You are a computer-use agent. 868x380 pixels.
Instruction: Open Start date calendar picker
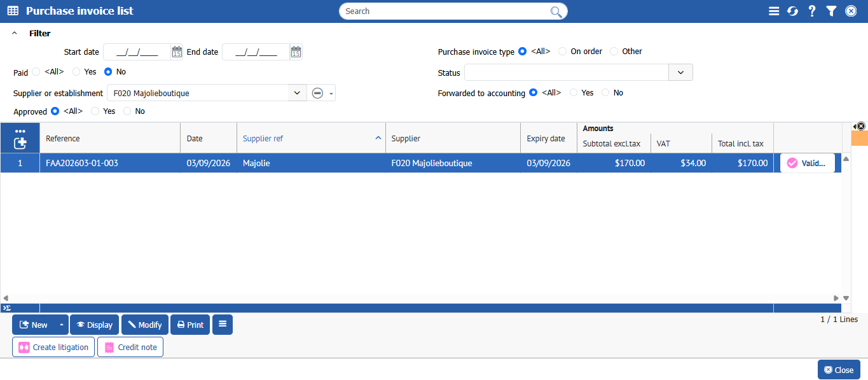tap(177, 52)
